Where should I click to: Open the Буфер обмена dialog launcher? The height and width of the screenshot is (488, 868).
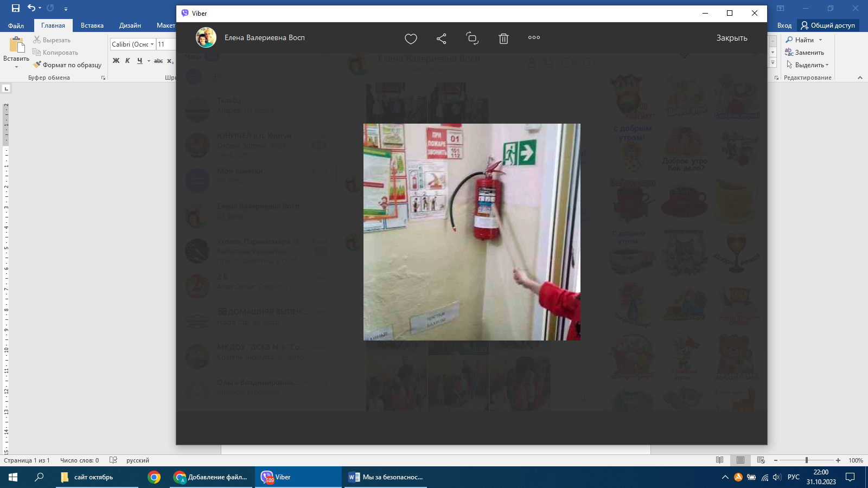[103, 78]
